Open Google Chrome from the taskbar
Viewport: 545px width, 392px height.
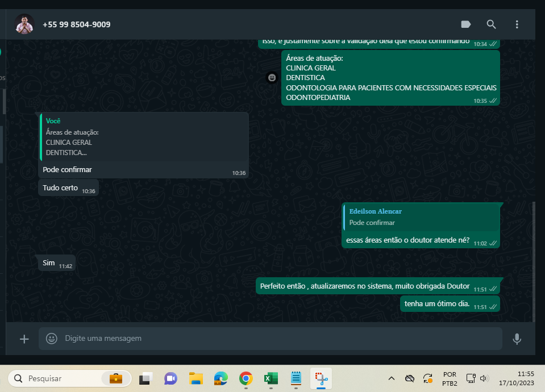tap(246, 378)
